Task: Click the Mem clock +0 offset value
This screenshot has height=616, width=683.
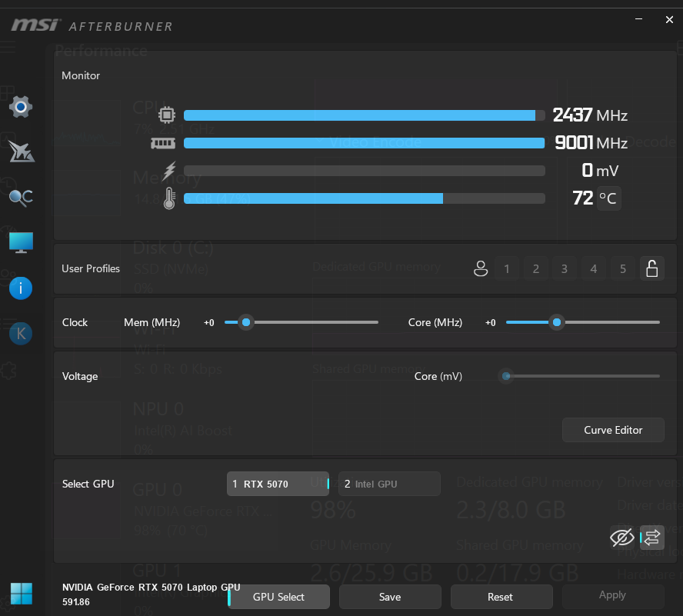Action: coord(208,323)
